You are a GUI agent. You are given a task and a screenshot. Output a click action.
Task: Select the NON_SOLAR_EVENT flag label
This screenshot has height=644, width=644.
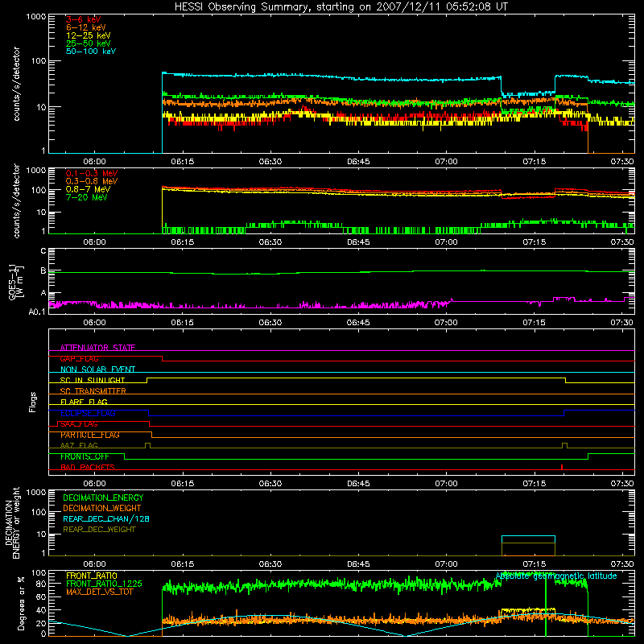click(x=97, y=369)
